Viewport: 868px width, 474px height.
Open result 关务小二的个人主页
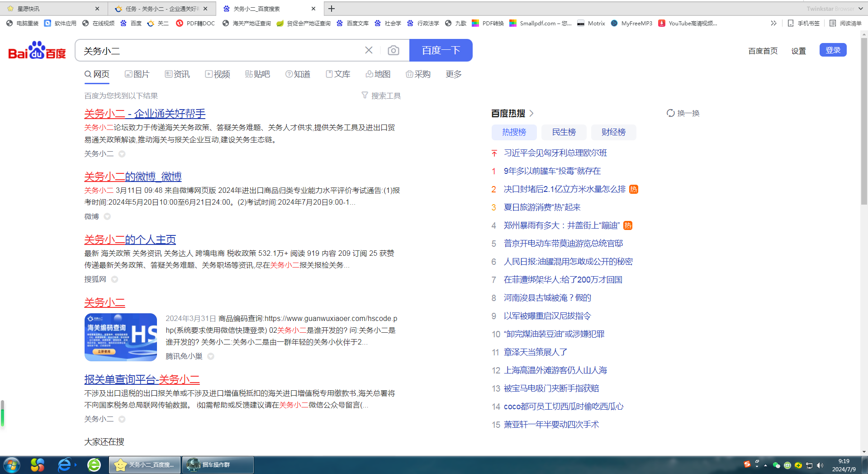click(130, 239)
